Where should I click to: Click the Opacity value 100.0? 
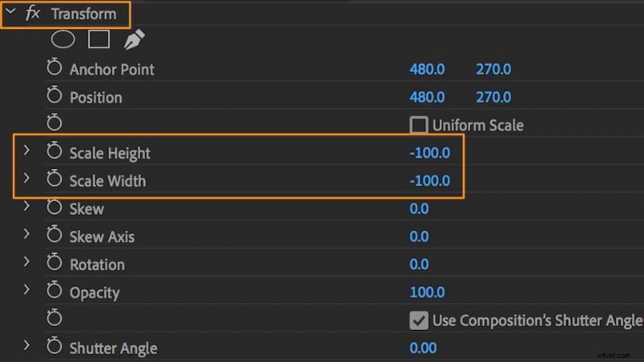(427, 292)
